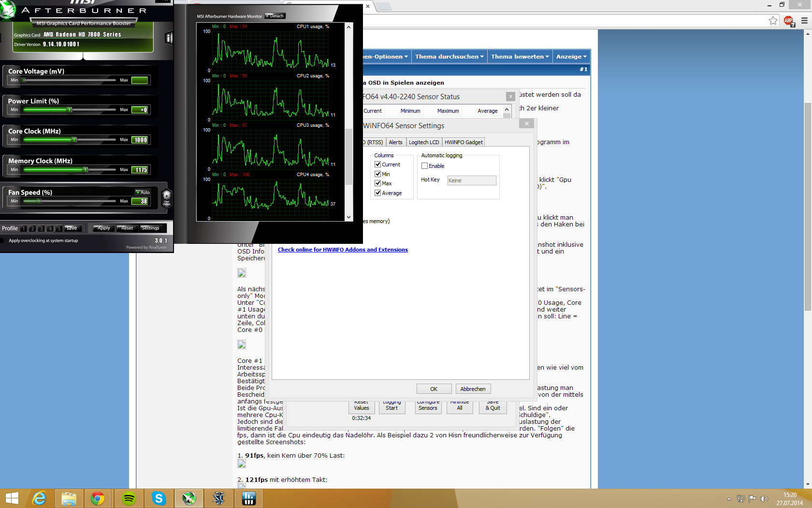Click the Core Clock value box 1000
Viewport: 812px width, 508px height.
click(140, 140)
